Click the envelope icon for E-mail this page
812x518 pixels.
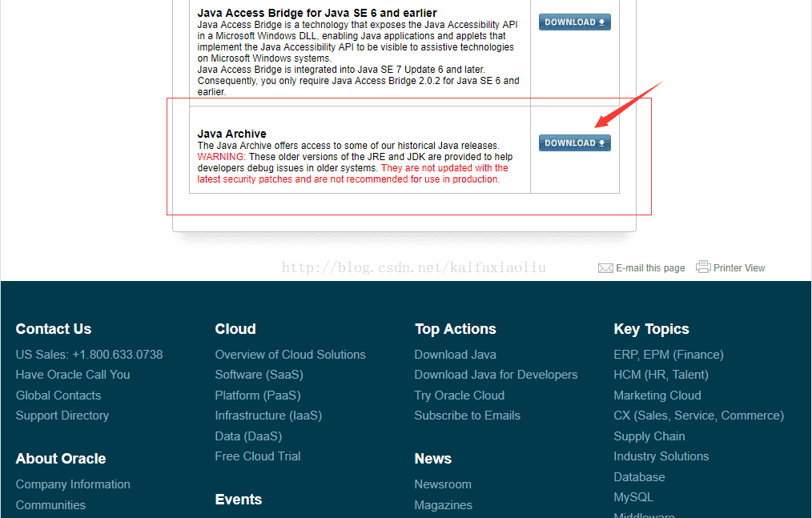point(605,268)
